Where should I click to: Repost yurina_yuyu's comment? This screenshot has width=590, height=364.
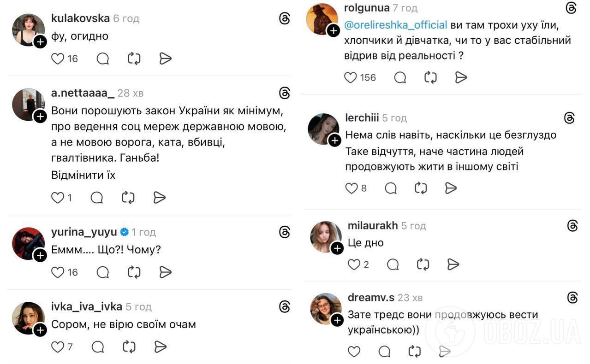(134, 272)
